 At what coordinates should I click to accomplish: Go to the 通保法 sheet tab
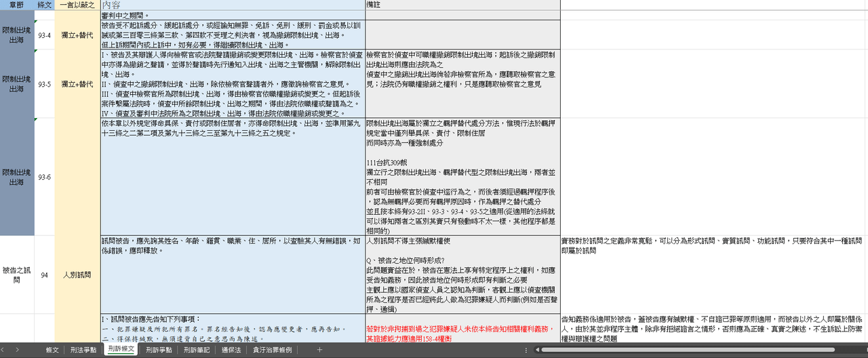[231, 350]
